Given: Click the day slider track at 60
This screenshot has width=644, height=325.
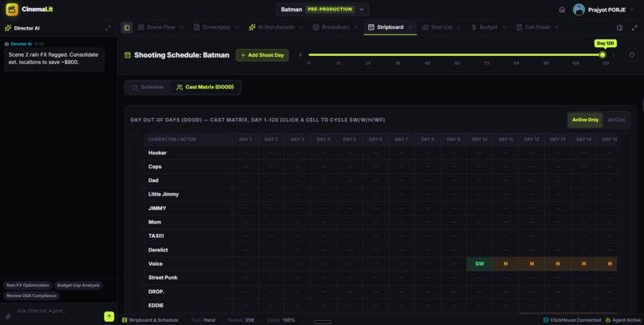Looking at the screenshot, I should coord(457,54).
